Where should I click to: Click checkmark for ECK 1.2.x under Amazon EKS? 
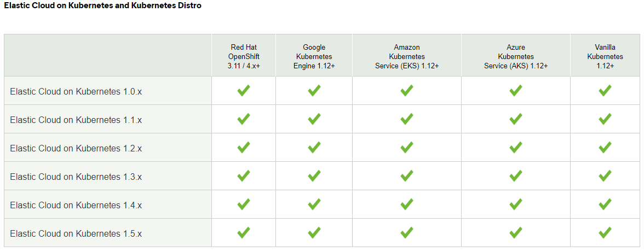[x=406, y=148]
